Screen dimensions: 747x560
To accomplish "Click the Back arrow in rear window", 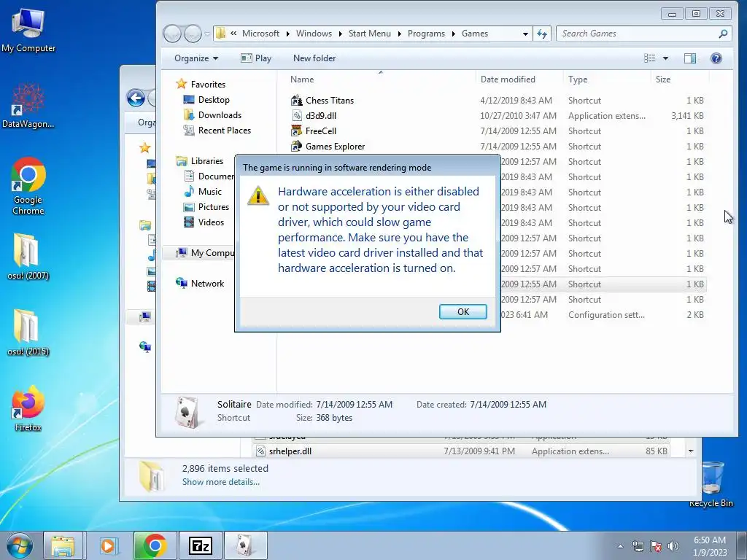I will click(136, 98).
